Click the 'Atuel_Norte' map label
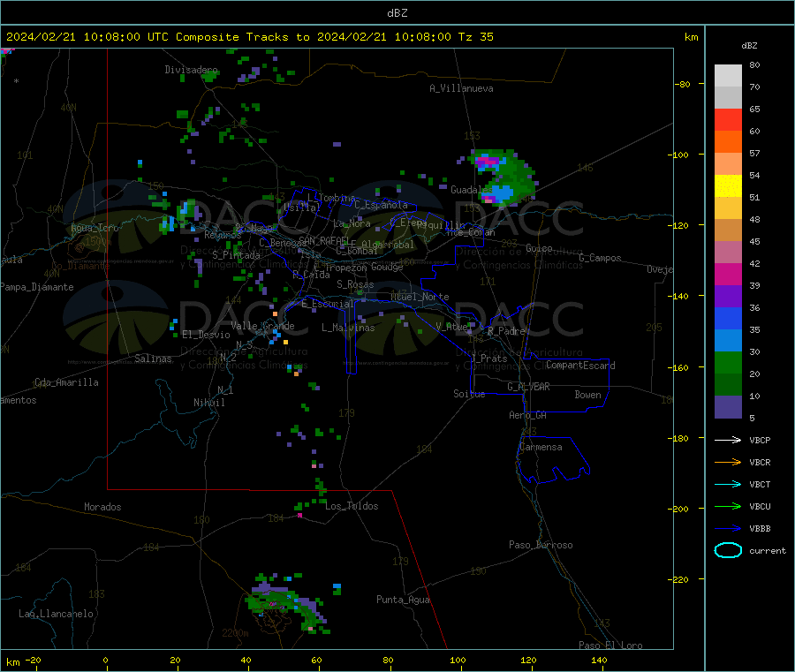The image size is (795, 672). click(x=420, y=297)
